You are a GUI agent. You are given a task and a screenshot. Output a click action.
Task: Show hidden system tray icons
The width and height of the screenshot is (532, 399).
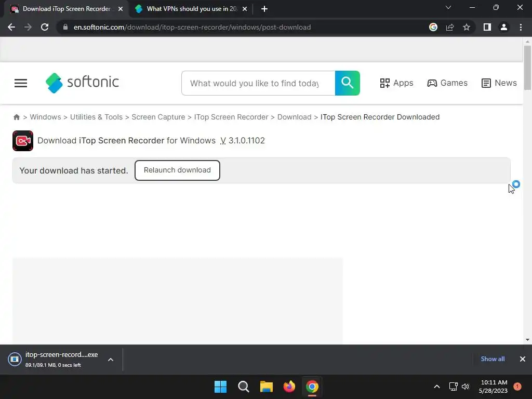437,387
